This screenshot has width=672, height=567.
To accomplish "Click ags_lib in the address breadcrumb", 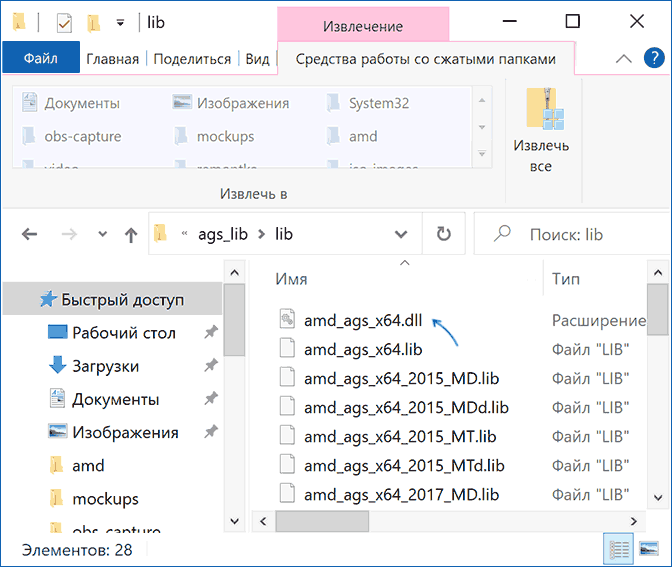I will 223,234.
